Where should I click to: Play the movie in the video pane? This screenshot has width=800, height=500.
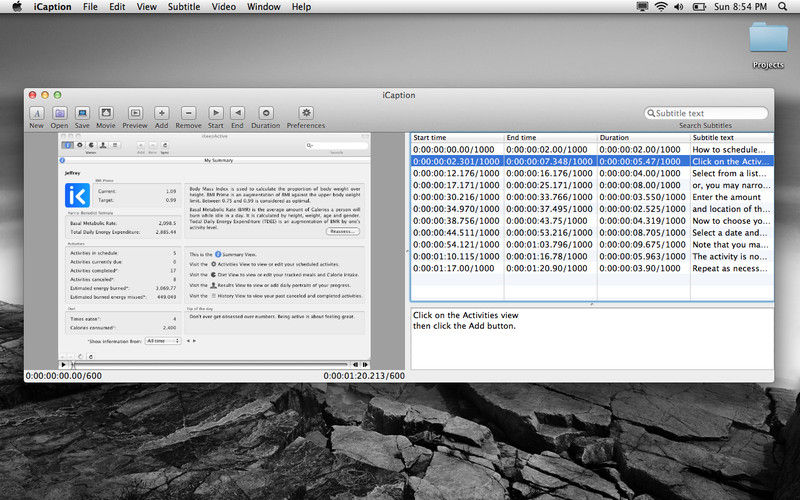[63, 364]
